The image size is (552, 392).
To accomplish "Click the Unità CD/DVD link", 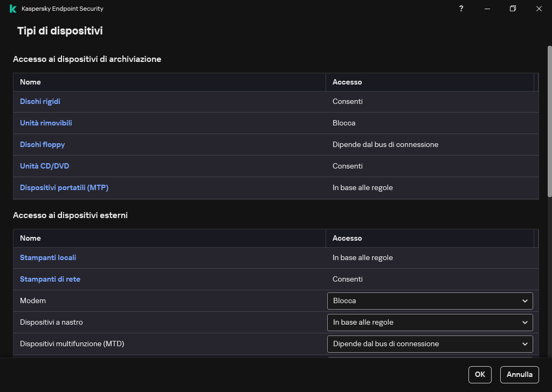I will click(x=44, y=166).
